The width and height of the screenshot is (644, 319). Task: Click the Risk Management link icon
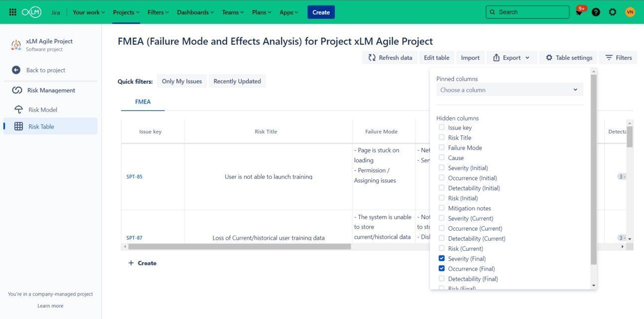coord(17,90)
